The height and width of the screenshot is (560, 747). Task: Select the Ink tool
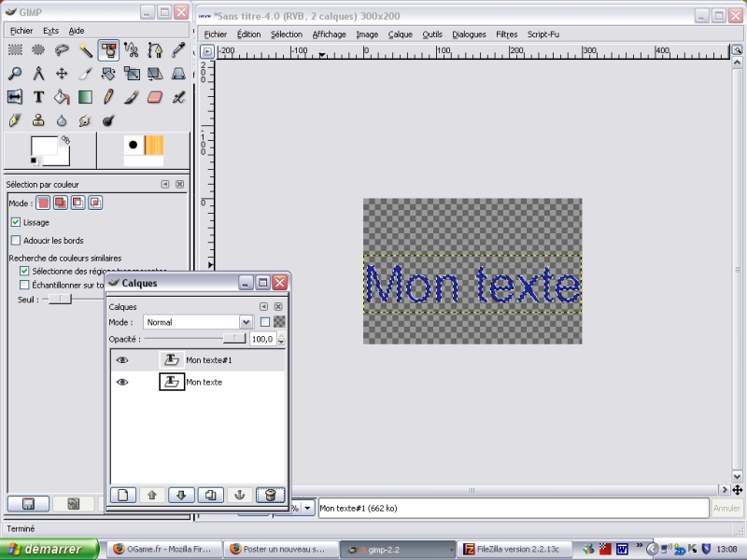[x=15, y=120]
